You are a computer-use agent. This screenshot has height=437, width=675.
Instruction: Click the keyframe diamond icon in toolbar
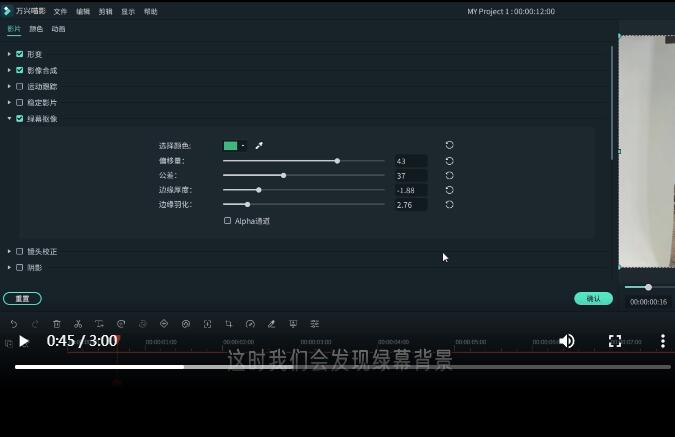click(164, 324)
